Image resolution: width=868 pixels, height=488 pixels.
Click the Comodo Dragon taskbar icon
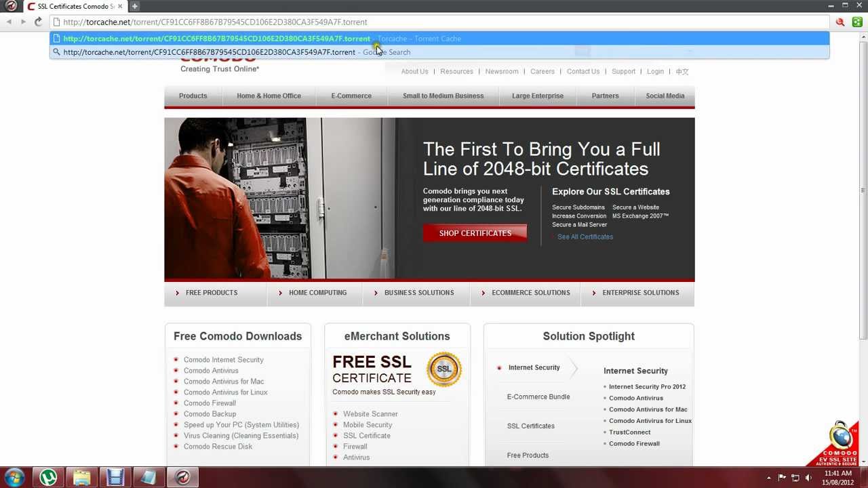(x=182, y=478)
